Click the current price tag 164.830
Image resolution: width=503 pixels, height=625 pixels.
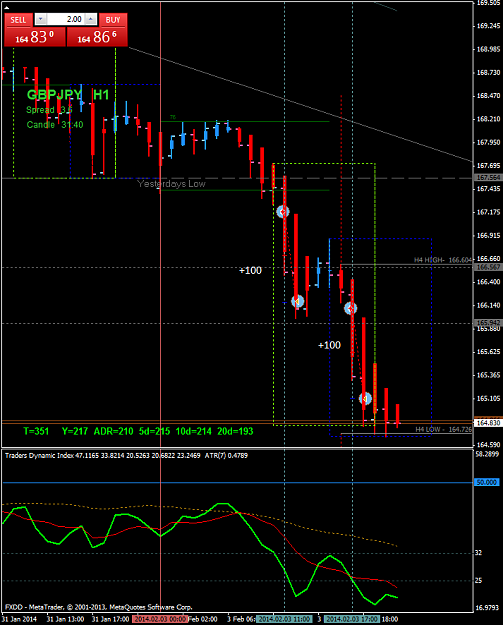(x=488, y=423)
